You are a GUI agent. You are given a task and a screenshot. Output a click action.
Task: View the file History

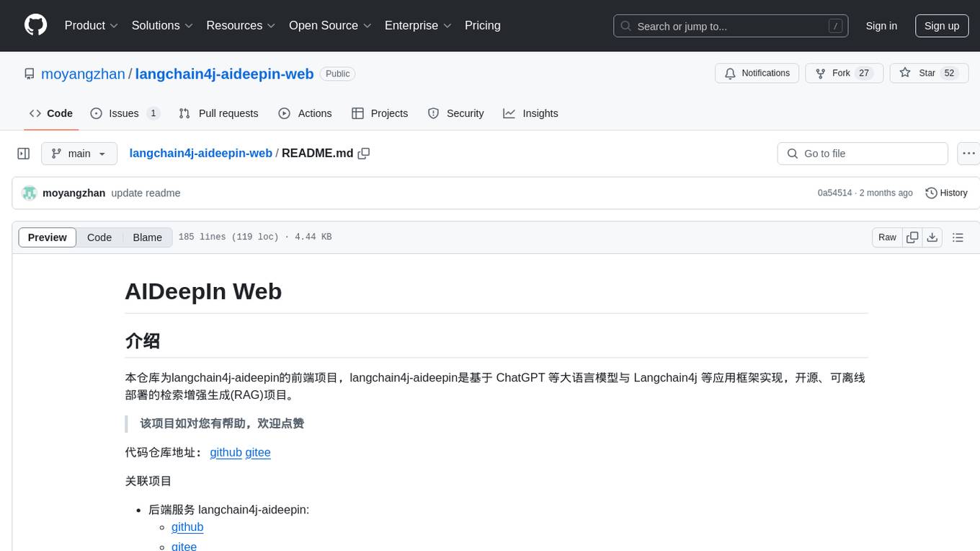pos(946,193)
